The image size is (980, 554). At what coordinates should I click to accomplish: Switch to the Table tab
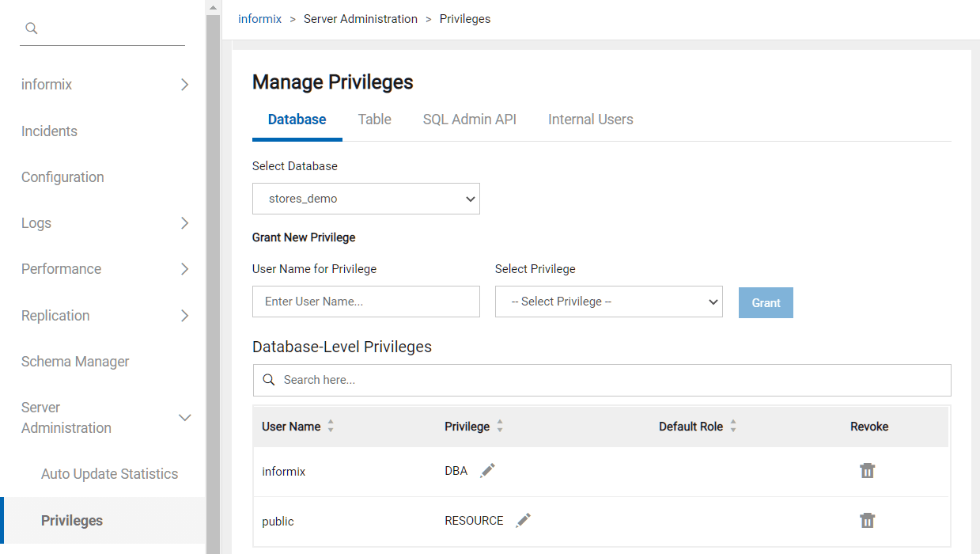[374, 120]
